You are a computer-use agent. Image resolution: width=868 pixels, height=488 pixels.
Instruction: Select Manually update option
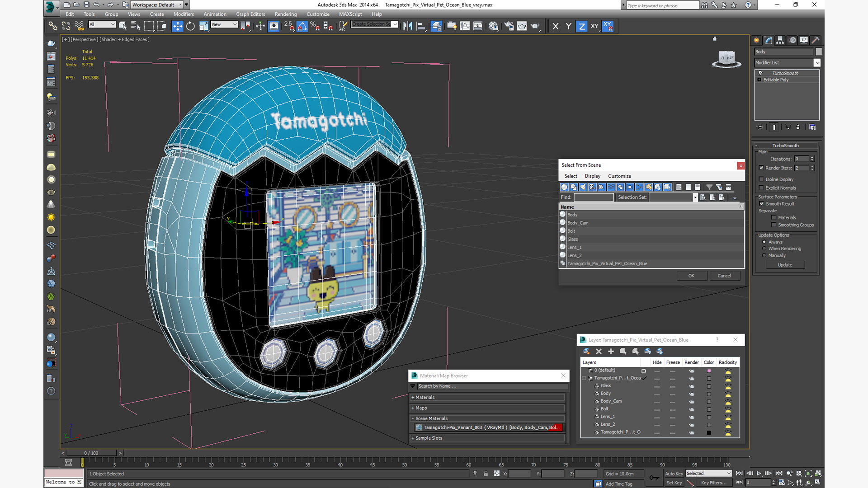click(764, 255)
